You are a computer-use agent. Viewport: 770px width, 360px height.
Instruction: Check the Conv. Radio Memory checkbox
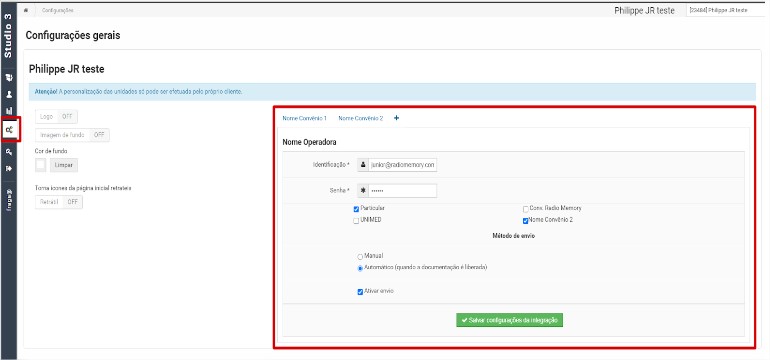(x=525, y=209)
